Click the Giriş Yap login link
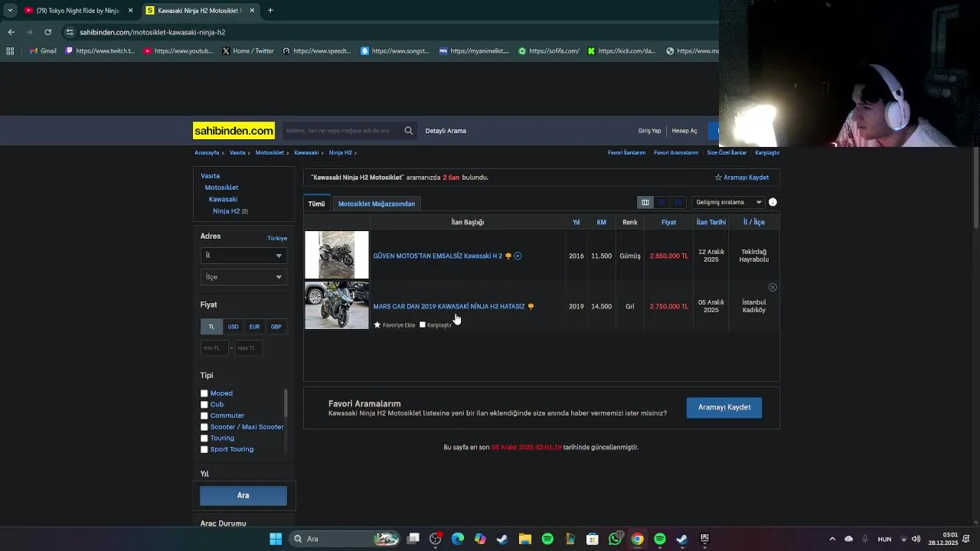The height and width of the screenshot is (551, 980). point(649,131)
